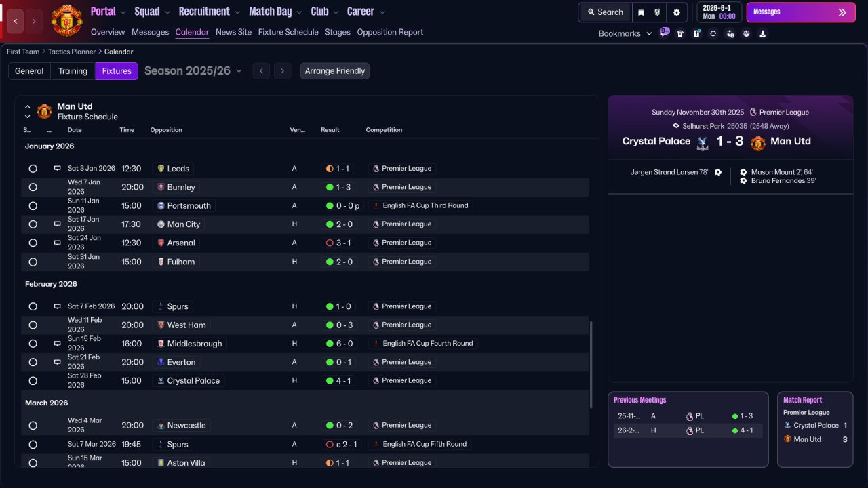The image size is (868, 488).
Task: Click the note icon on Middlesbrough fixture row
Action: tap(58, 344)
